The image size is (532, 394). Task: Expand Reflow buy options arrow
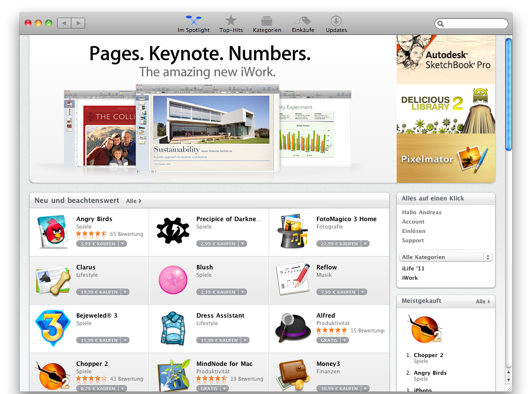(x=363, y=292)
